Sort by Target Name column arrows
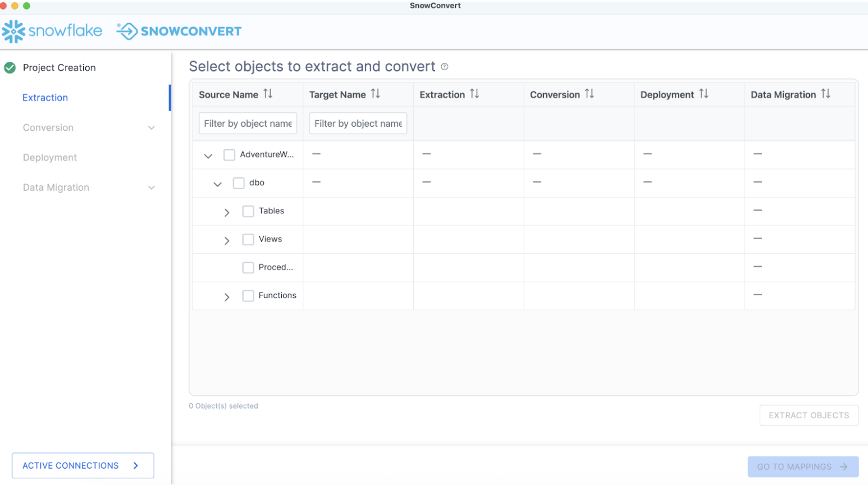The width and height of the screenshot is (868, 485). coord(376,94)
